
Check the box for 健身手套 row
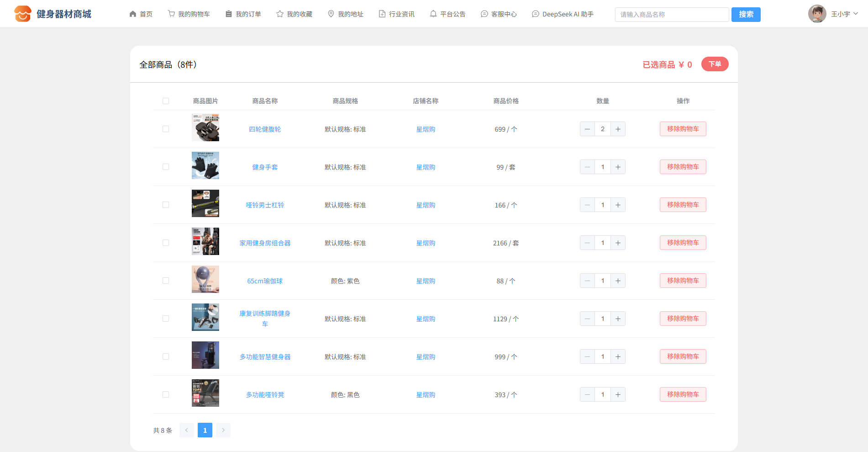(x=166, y=167)
